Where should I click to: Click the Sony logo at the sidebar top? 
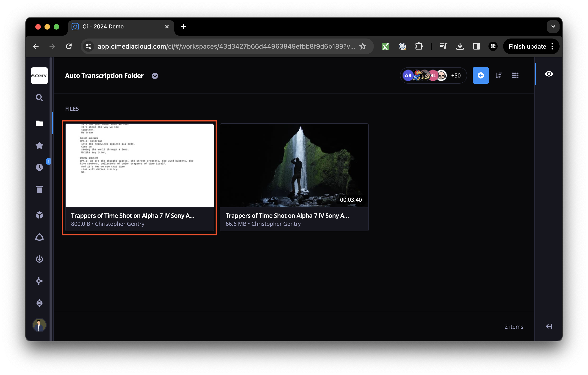click(x=39, y=75)
